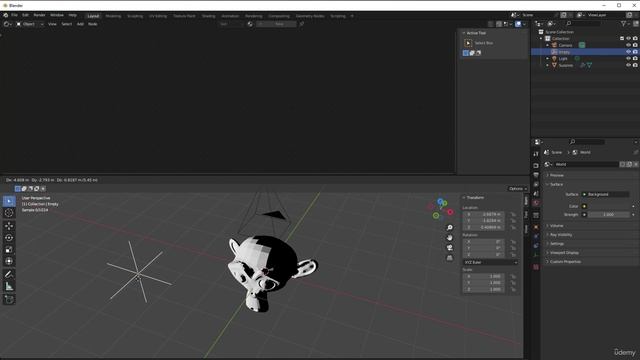Switch to the Shading workspace tab
The width and height of the screenshot is (640, 360).
[208, 16]
